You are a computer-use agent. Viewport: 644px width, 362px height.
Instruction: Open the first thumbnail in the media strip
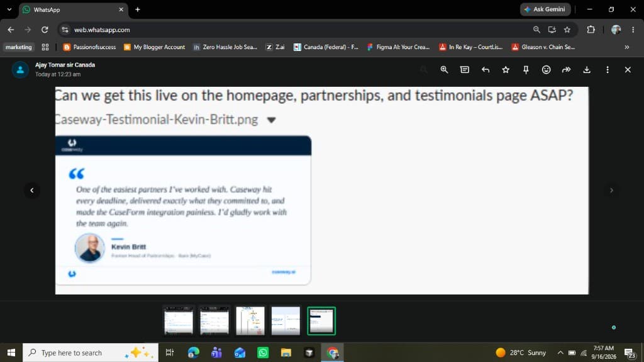click(178, 320)
